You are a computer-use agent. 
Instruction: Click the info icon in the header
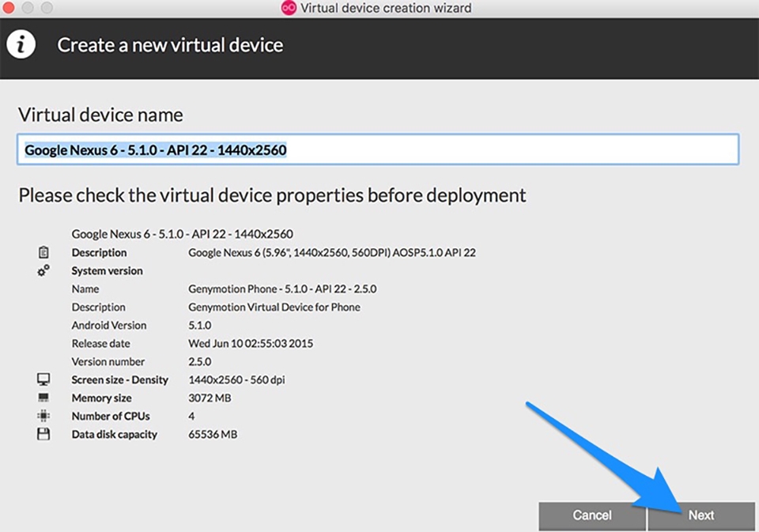(x=22, y=45)
